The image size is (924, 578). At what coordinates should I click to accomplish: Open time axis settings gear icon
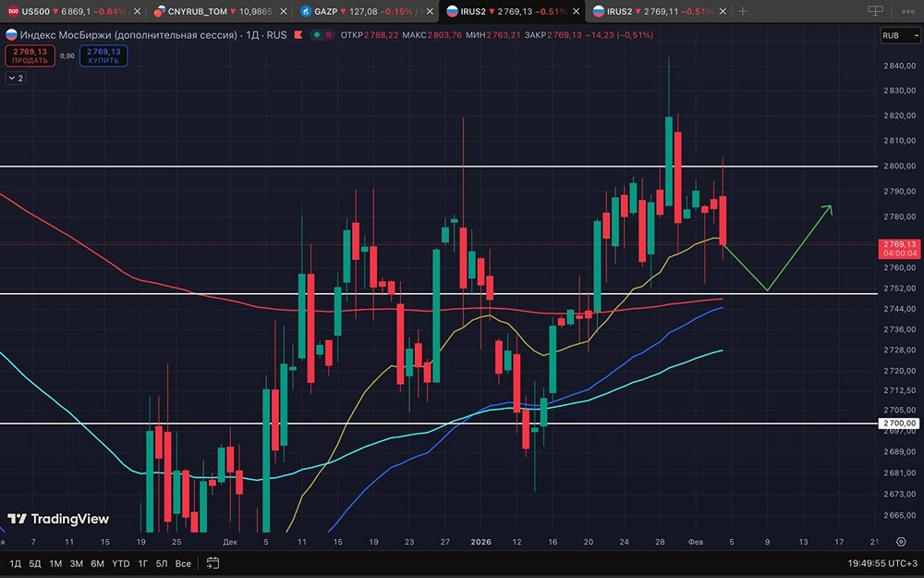900,541
